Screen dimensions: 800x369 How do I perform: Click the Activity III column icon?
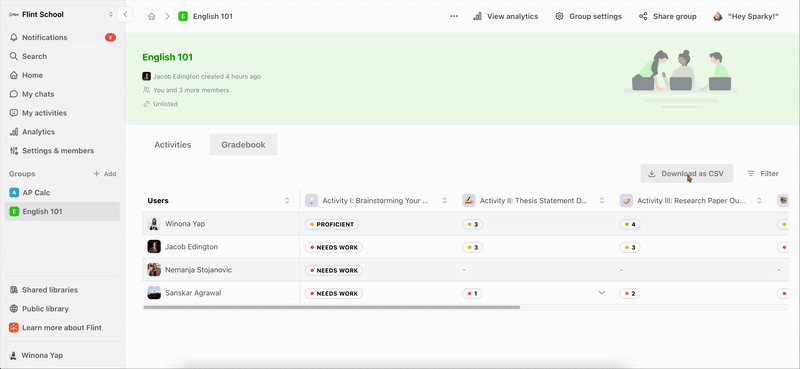click(626, 201)
